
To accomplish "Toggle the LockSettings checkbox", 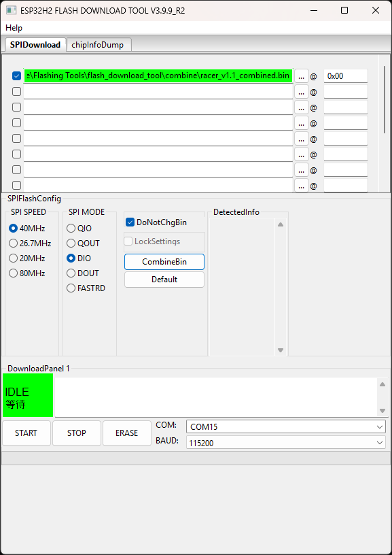I will coord(152,241).
